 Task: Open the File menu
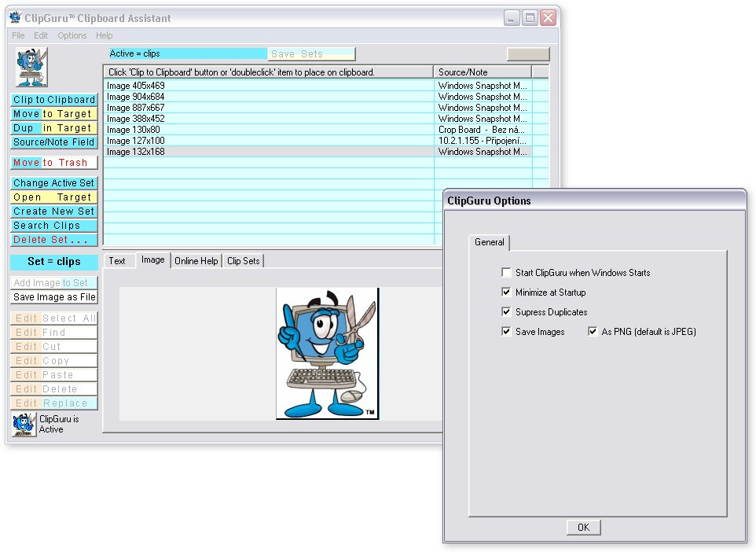[18, 35]
